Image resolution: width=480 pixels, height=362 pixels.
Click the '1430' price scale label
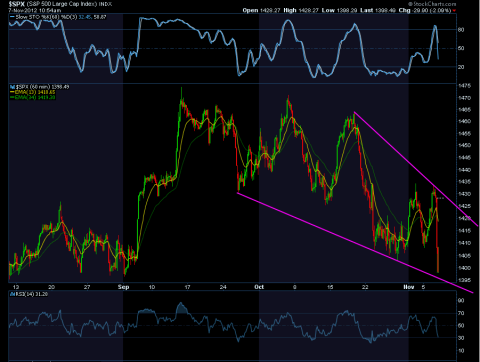tap(465, 194)
